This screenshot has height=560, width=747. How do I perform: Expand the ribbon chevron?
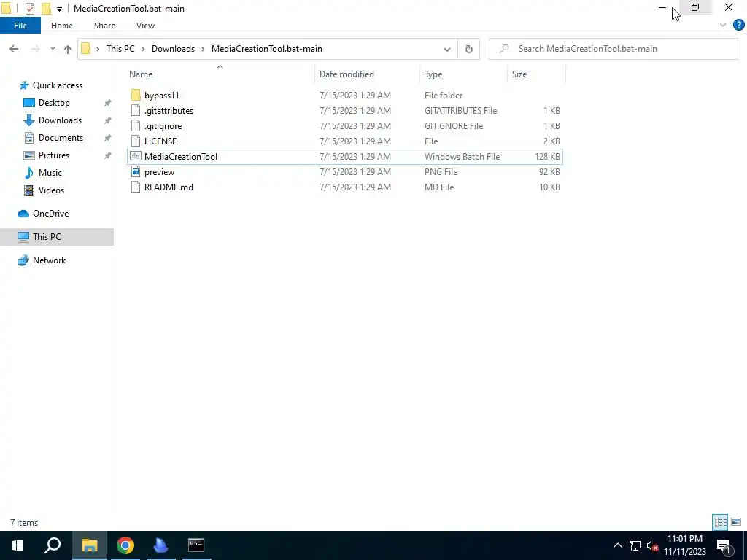pos(723,26)
